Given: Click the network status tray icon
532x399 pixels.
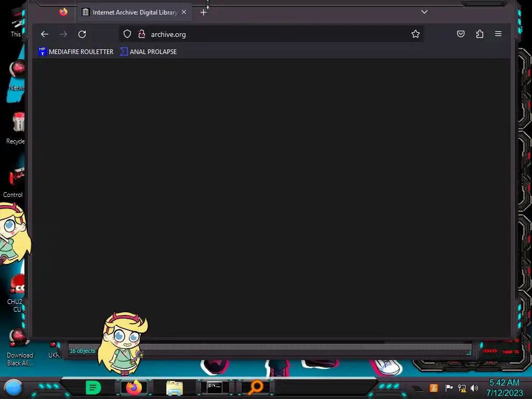Looking at the screenshot, I should click(x=462, y=388).
